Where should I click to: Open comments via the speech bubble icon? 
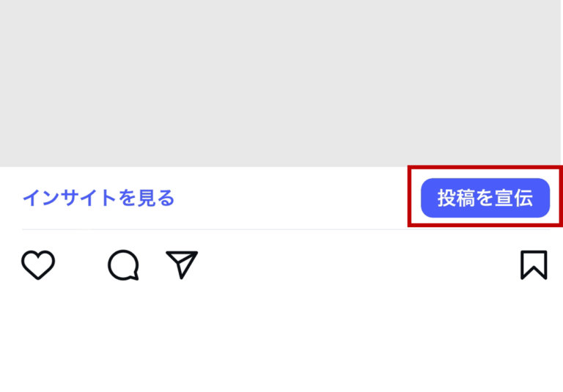coord(123,265)
